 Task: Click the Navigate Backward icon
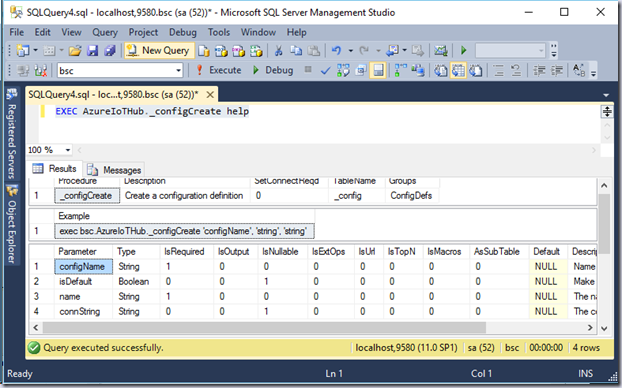tap(392, 51)
